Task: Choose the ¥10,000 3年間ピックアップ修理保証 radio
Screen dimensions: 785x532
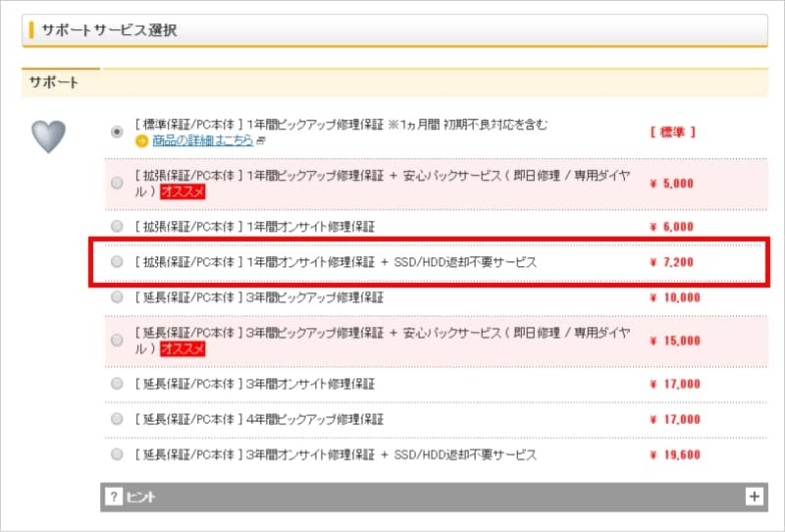Action: (118, 296)
